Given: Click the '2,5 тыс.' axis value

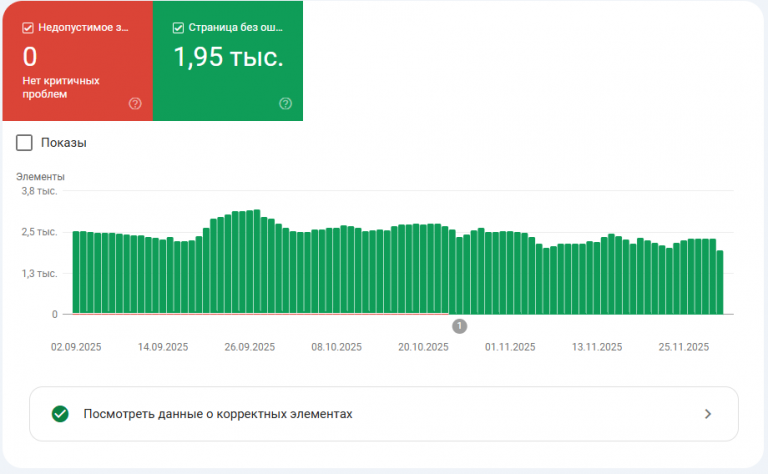Looking at the screenshot, I should click(39, 232).
